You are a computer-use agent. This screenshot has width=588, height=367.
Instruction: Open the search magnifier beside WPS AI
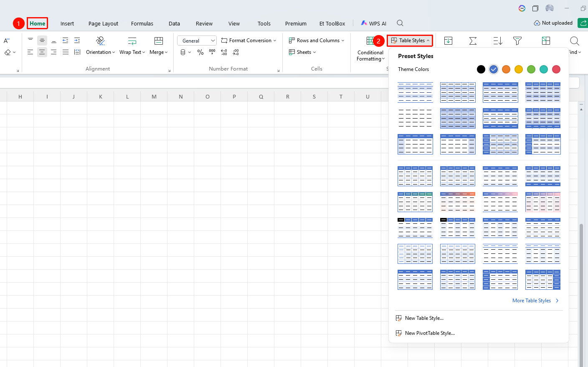click(400, 23)
